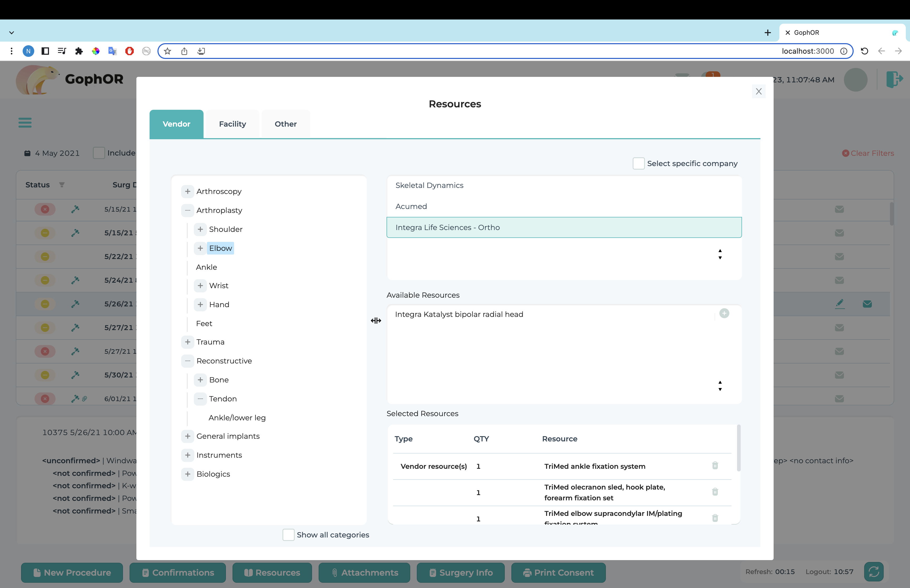Collapse the Tendon subcategory
The width and height of the screenshot is (910, 588).
click(200, 398)
